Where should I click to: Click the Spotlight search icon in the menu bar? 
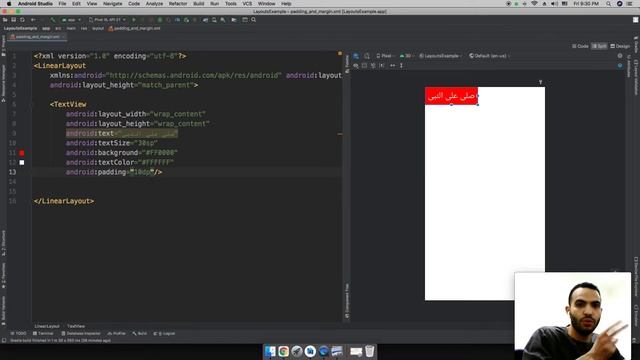pyautogui.click(x=609, y=4)
